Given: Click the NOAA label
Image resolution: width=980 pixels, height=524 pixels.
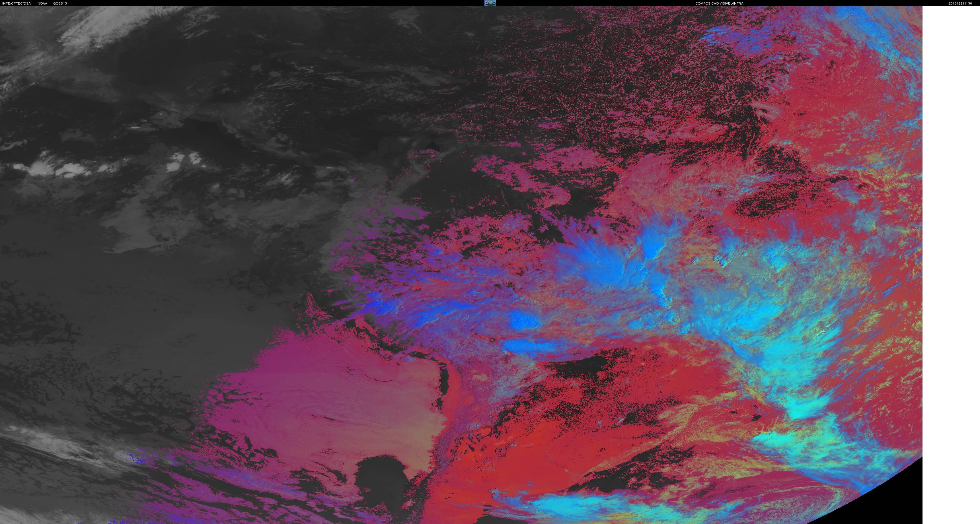Looking at the screenshot, I should click(43, 3).
